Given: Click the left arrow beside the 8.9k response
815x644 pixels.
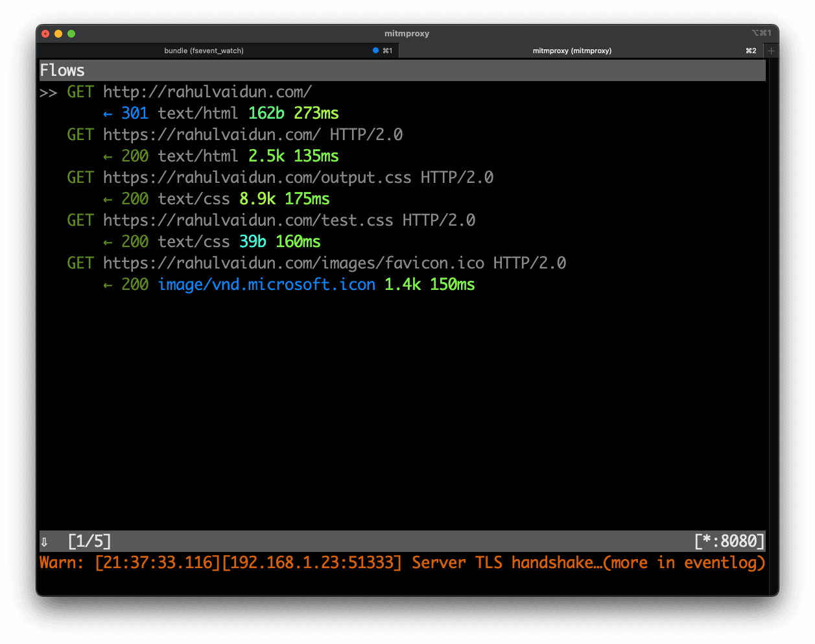Looking at the screenshot, I should pos(108,200).
